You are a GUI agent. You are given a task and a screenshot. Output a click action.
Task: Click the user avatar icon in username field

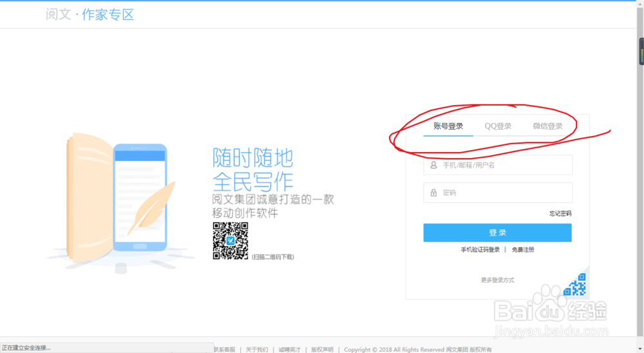433,165
